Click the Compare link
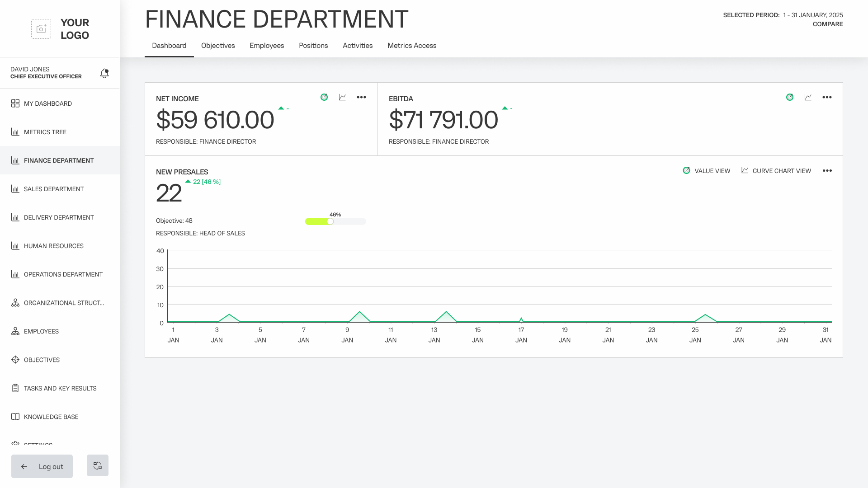 (x=827, y=24)
